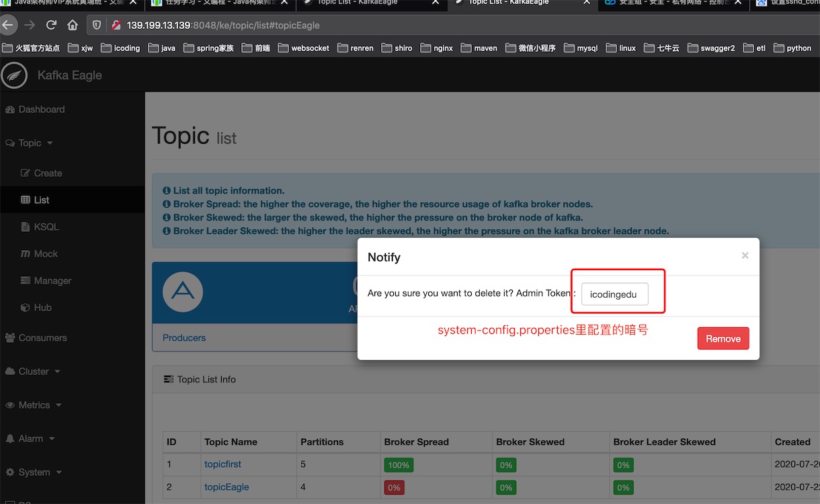Viewport: 820px width, 504px height.
Task: Click the address bar URL
Action: point(223,26)
